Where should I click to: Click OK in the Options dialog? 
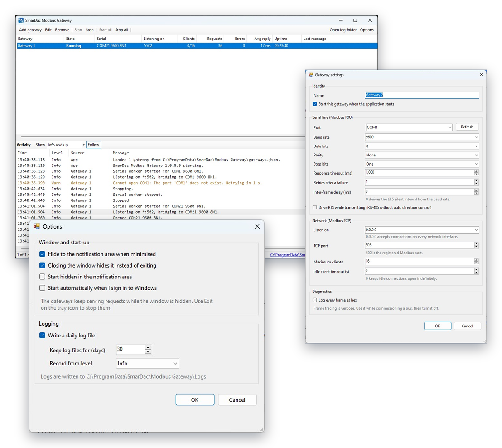(195, 399)
